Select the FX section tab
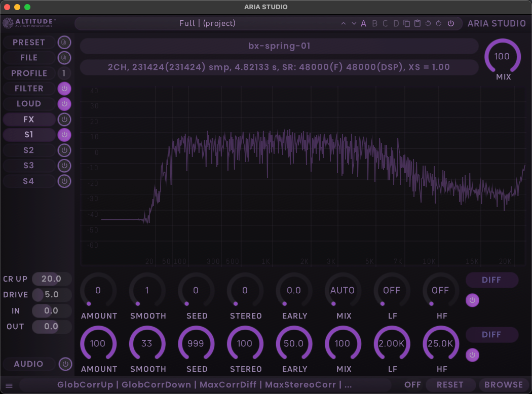Viewport: 532px width, 394px height. pyautogui.click(x=29, y=120)
